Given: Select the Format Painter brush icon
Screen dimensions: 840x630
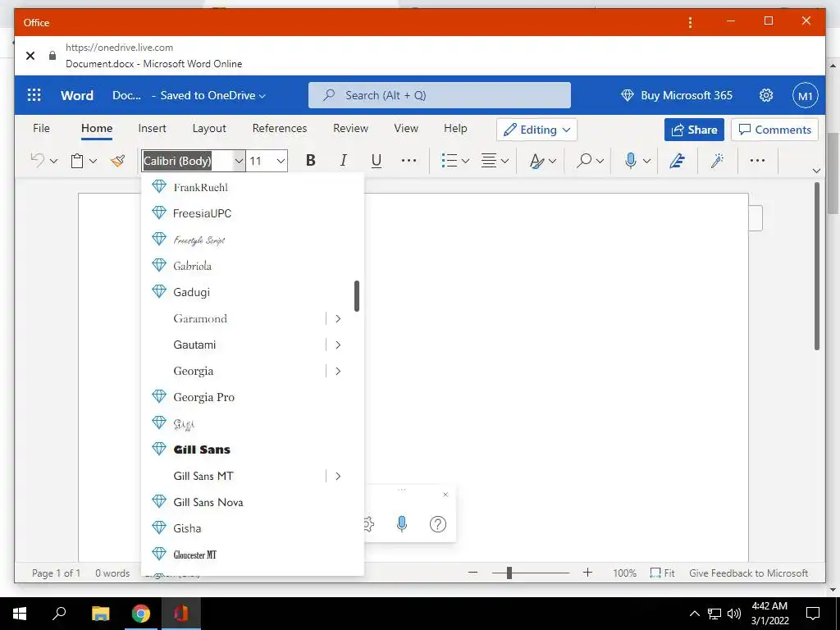Looking at the screenshot, I should coord(118,160).
